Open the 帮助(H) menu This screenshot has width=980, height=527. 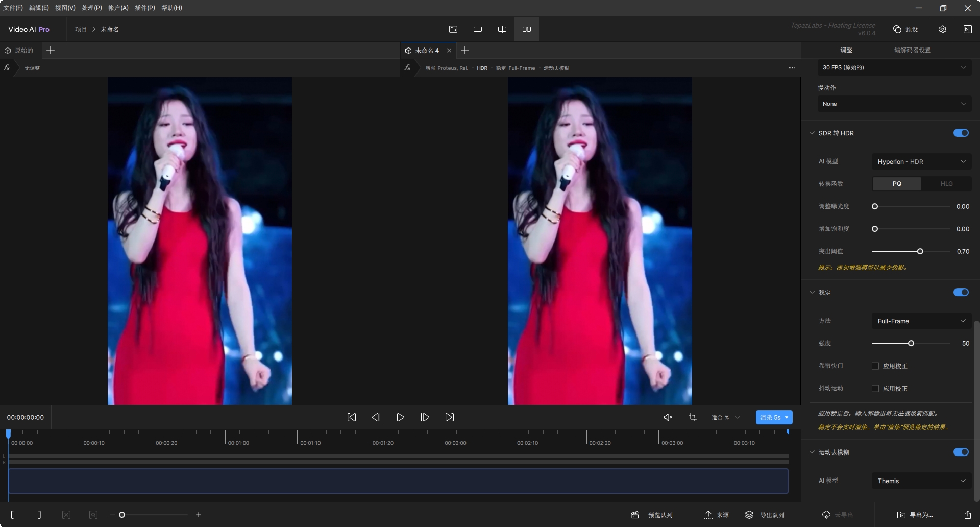(171, 8)
